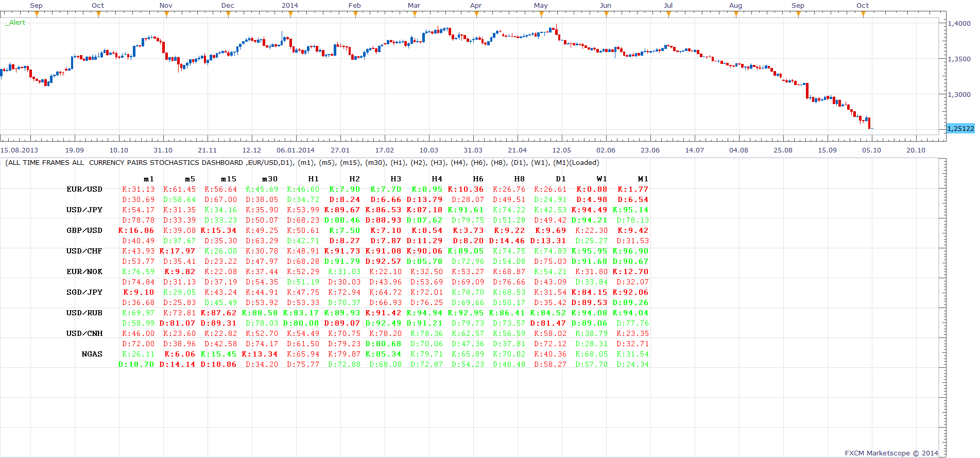Click the Aug month marker triangle
Viewport: 980px width, 458px height.
[736, 14]
